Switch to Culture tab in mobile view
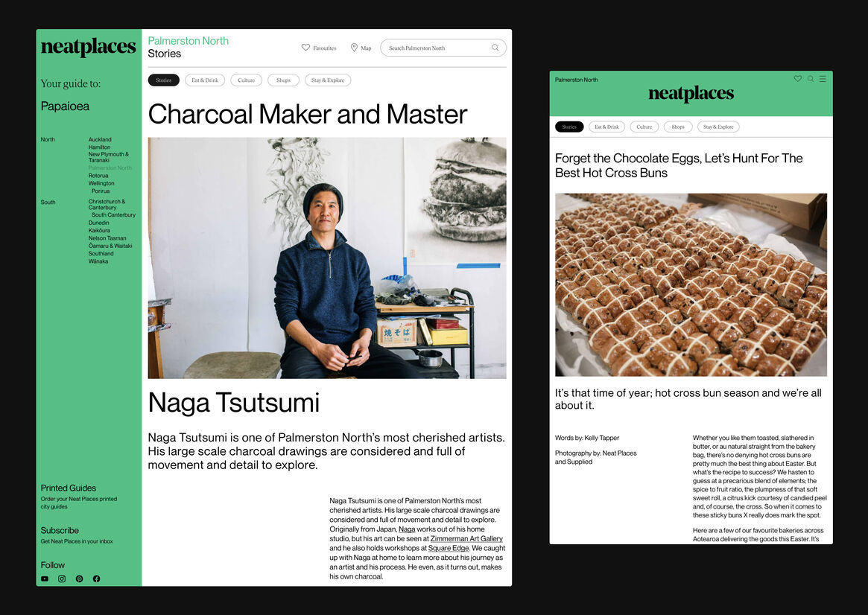The height and width of the screenshot is (615, 868). (x=644, y=127)
